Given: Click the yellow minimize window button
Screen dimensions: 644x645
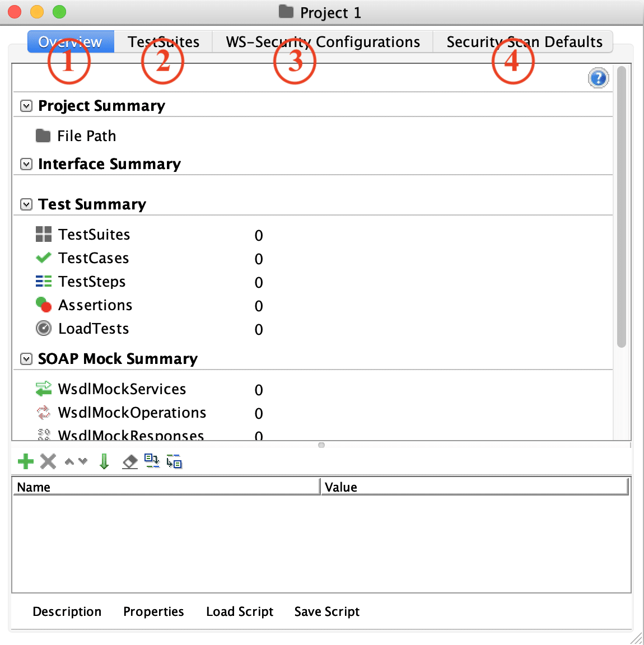Looking at the screenshot, I should click(x=37, y=12).
